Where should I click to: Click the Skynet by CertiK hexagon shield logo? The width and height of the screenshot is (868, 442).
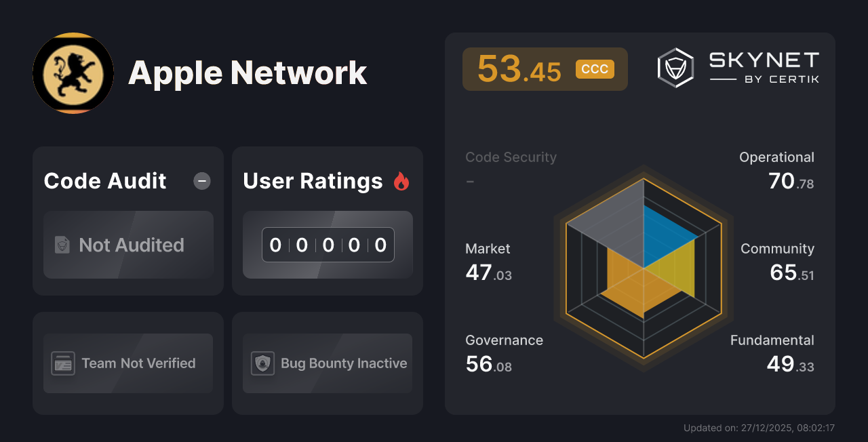tap(675, 67)
